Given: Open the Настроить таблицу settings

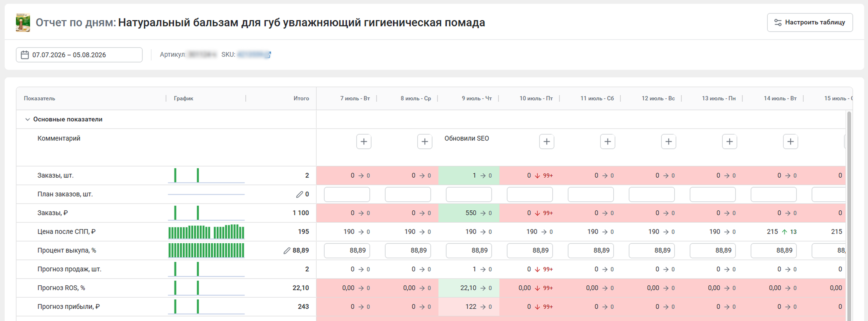Looking at the screenshot, I should pos(810,22).
